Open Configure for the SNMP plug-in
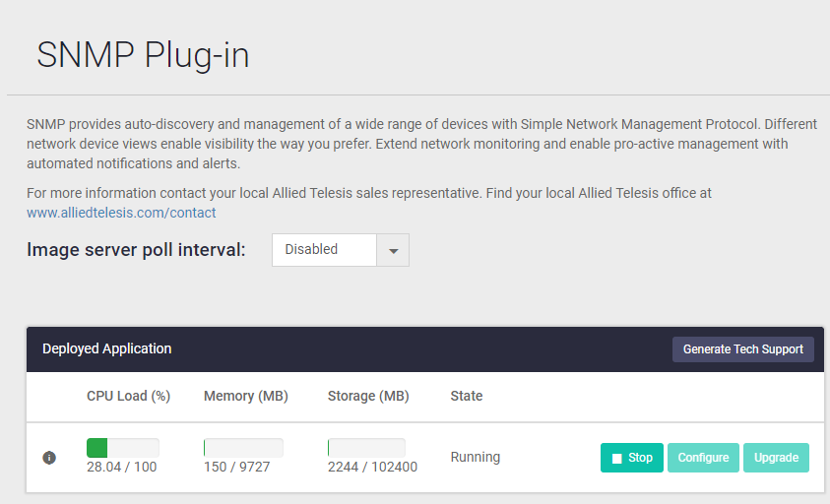The image size is (830, 504). pos(703,458)
